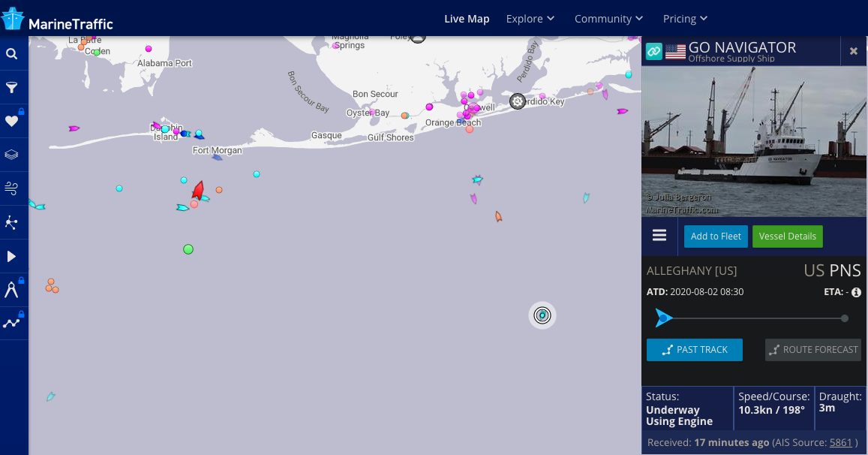Show the vessel's Past Track

tap(694, 350)
